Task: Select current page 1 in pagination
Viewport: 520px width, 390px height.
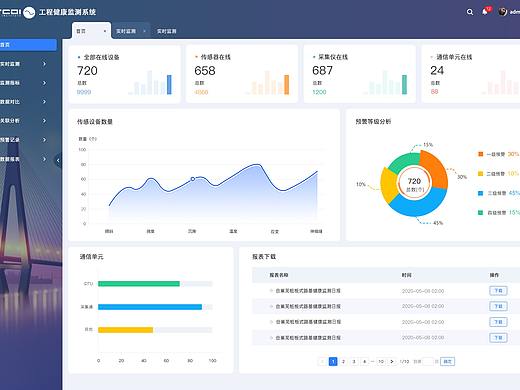Action: (333, 361)
